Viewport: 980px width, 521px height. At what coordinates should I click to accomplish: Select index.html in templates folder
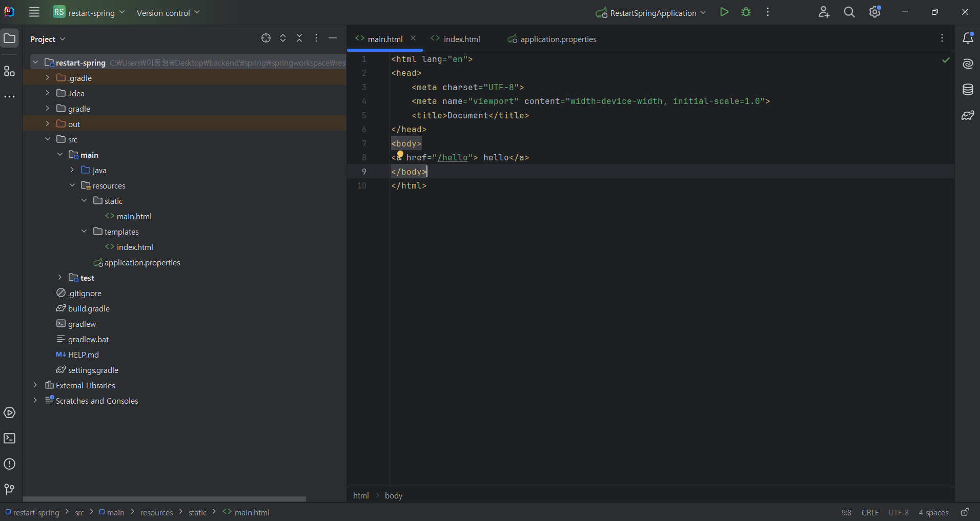129,247
